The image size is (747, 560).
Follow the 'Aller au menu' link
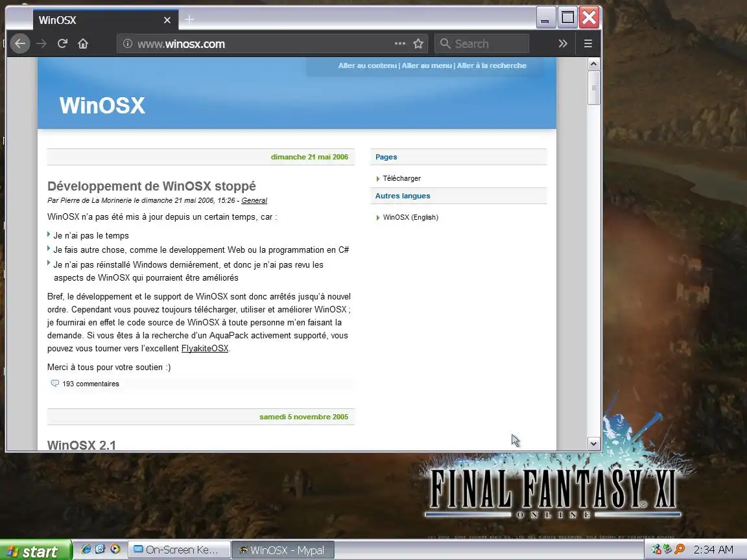coord(427,65)
